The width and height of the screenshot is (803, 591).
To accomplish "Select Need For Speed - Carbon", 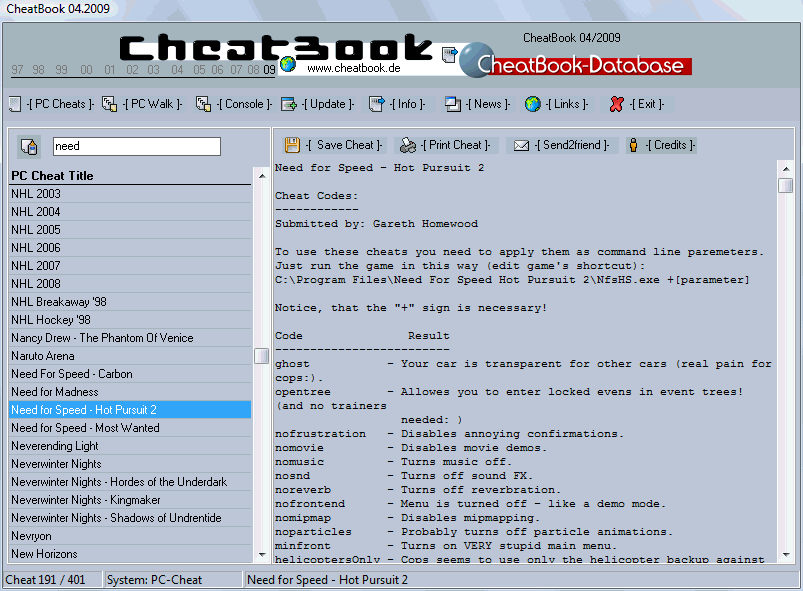I will point(131,374).
